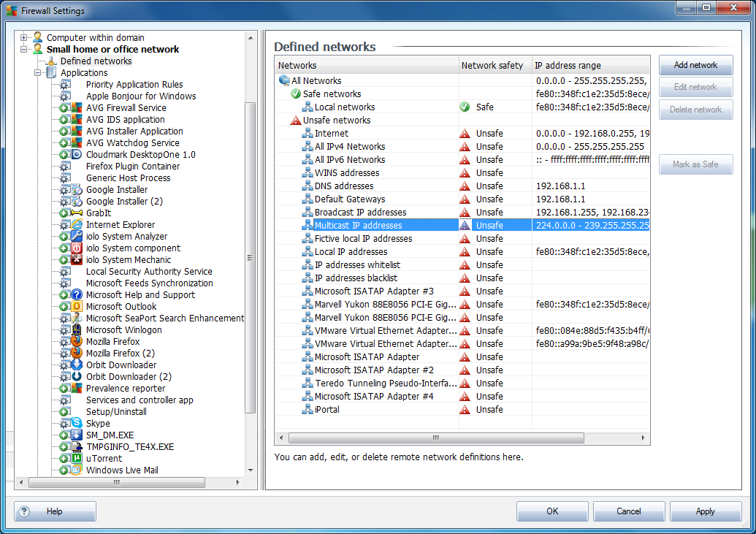Click the tree panel horizontal scrollbar thumb
The image size is (756, 534).
(x=117, y=482)
